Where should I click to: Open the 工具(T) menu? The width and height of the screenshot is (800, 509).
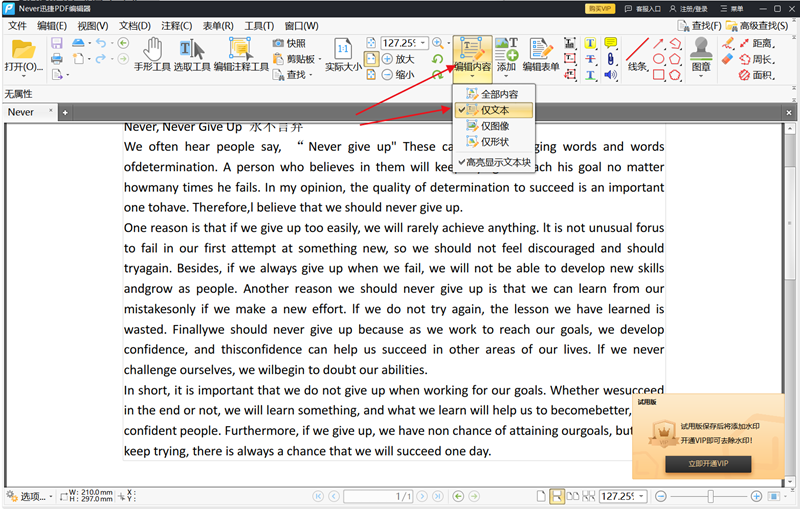(259, 26)
